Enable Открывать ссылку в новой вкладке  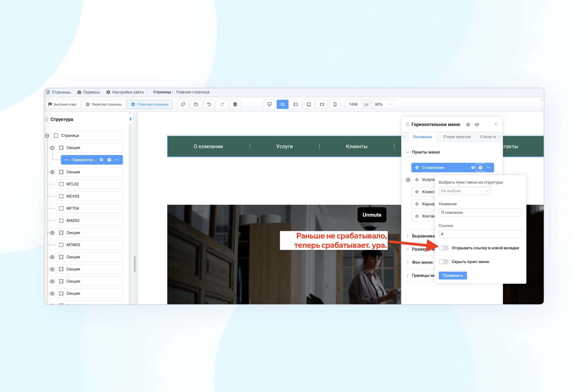[x=444, y=248]
